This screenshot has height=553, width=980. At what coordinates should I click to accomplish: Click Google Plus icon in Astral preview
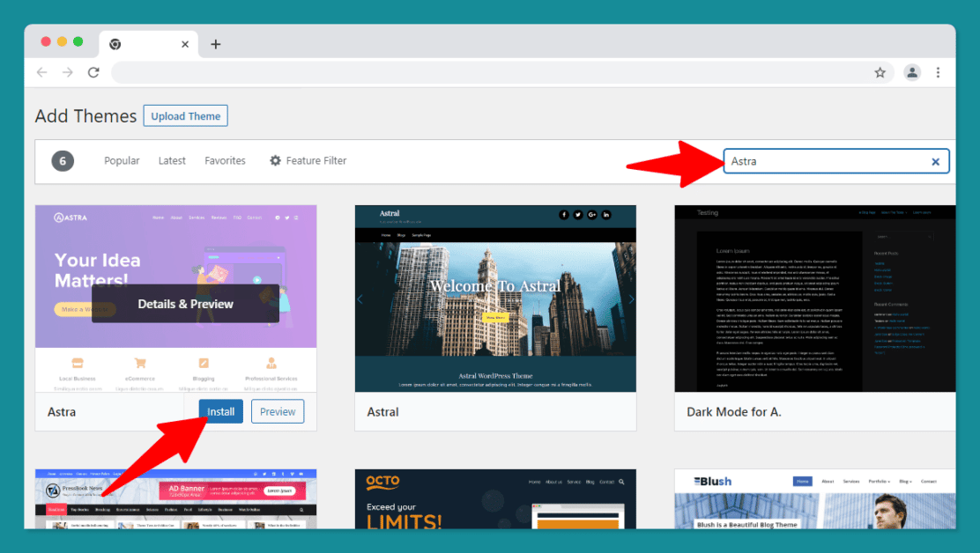pyautogui.click(x=592, y=215)
